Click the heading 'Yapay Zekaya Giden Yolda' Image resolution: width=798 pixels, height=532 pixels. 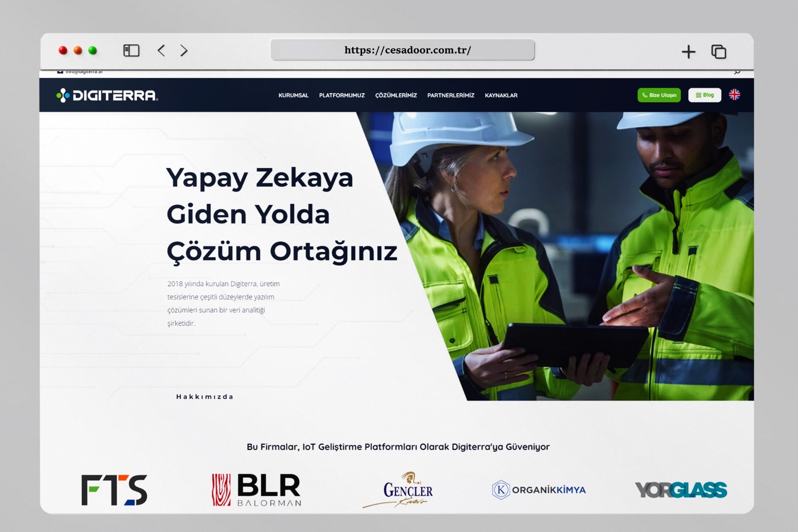click(x=260, y=196)
